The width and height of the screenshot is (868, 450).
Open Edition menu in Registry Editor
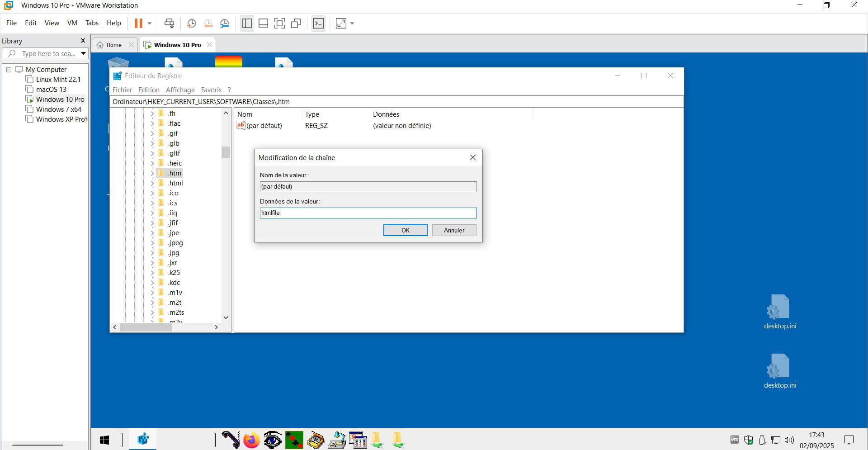(x=149, y=90)
